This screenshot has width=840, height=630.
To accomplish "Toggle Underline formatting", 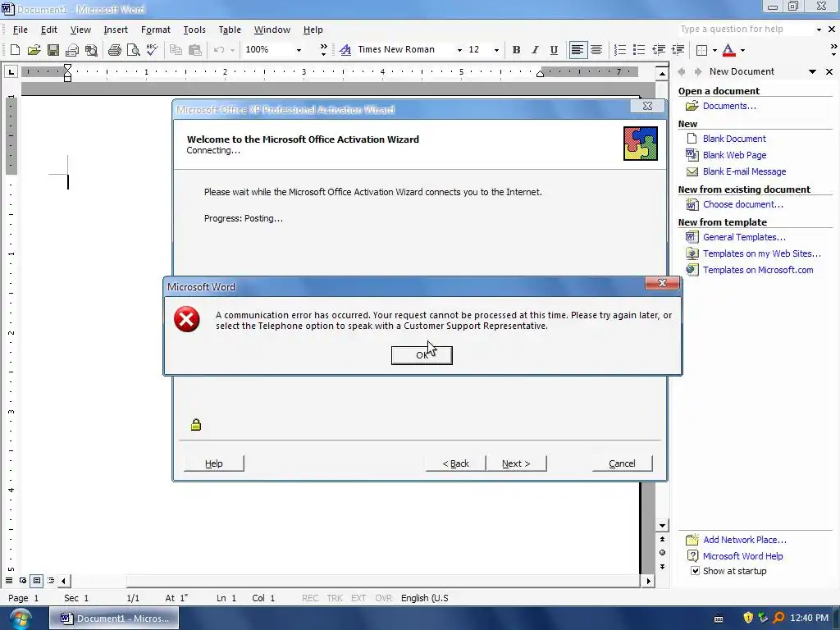I will (554, 50).
